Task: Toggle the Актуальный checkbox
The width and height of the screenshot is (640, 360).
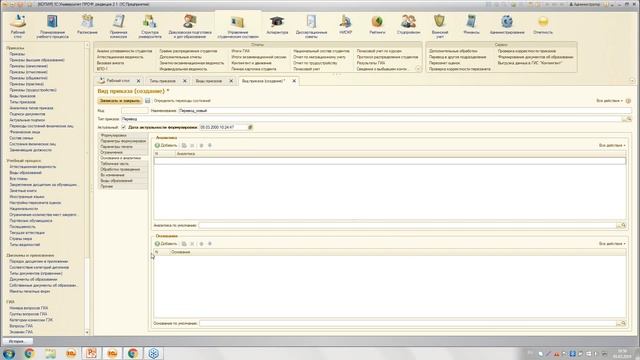Action: 124,127
